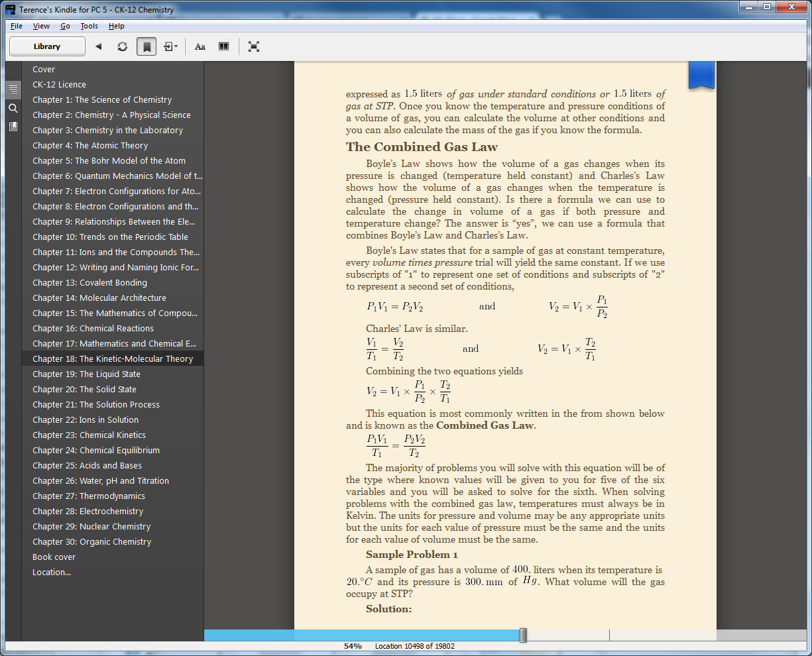The image size is (812, 656).
Task: Click Location entry at bottom of contents list
Action: point(52,572)
